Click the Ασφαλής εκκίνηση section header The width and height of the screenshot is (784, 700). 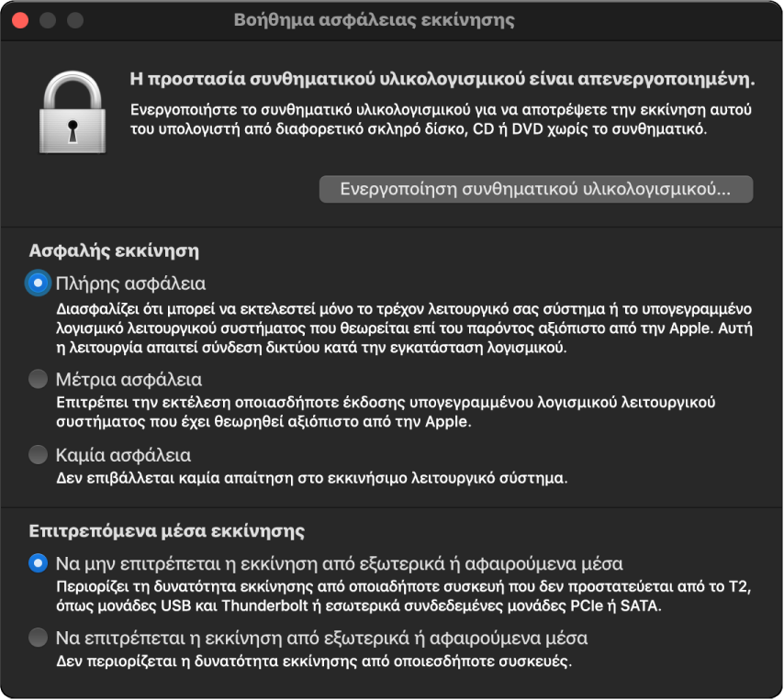coord(115,250)
